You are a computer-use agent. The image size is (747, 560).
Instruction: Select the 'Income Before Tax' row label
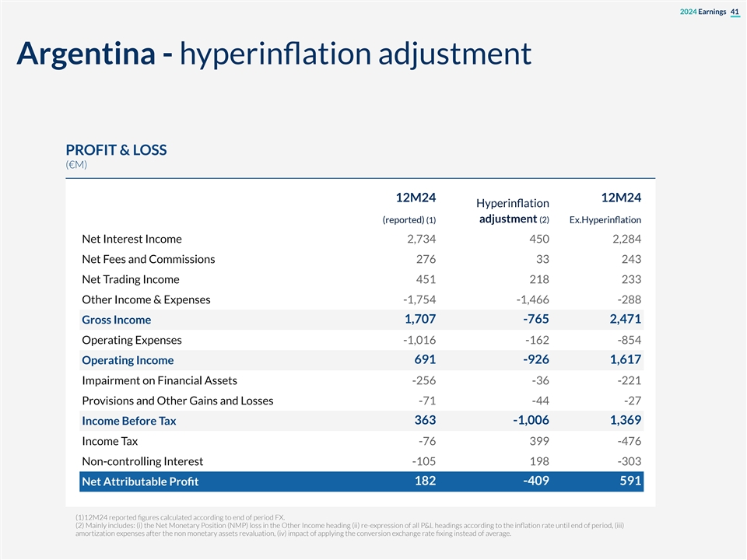coord(128,421)
